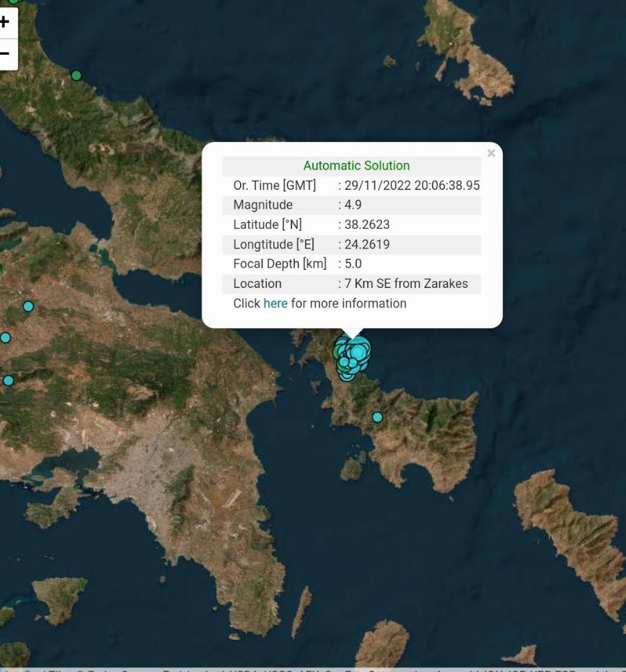Click the Automatic Solution header

[355, 166]
